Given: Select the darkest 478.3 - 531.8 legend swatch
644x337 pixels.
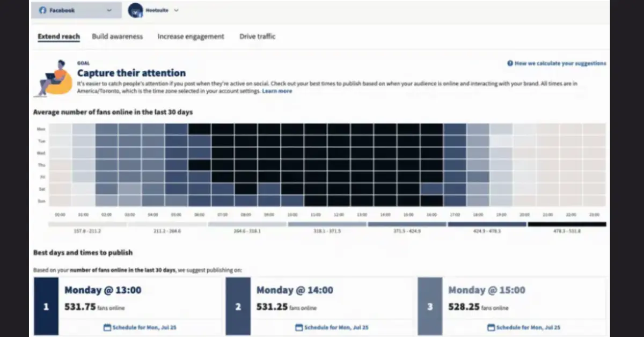Looking at the screenshot, I should tap(567, 224).
